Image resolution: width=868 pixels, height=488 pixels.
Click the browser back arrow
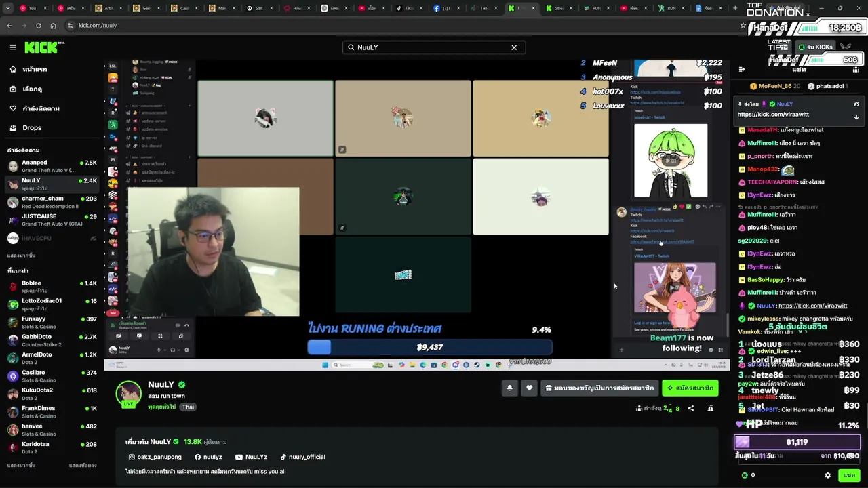tap(9, 26)
